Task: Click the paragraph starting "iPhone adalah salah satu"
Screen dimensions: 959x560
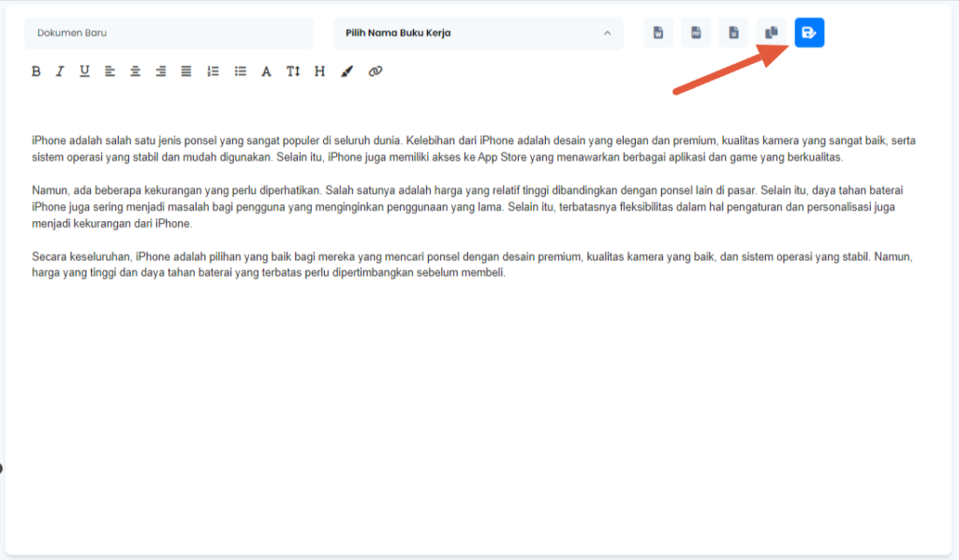Action: click(x=474, y=149)
